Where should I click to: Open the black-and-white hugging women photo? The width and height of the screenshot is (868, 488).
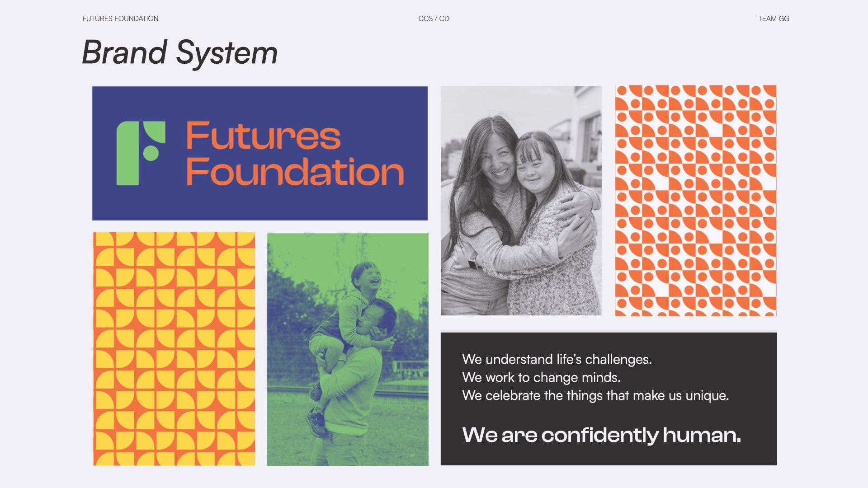coord(521,201)
